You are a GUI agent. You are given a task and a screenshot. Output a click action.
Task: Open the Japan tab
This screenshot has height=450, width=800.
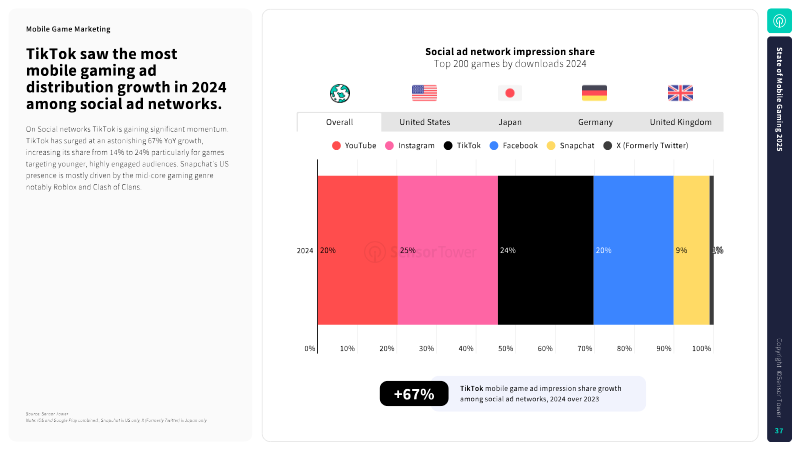click(x=510, y=122)
